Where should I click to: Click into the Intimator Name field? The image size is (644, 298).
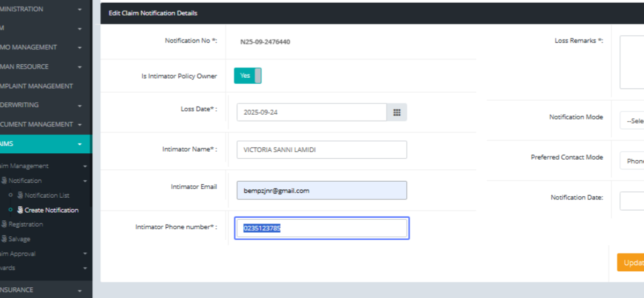321,150
